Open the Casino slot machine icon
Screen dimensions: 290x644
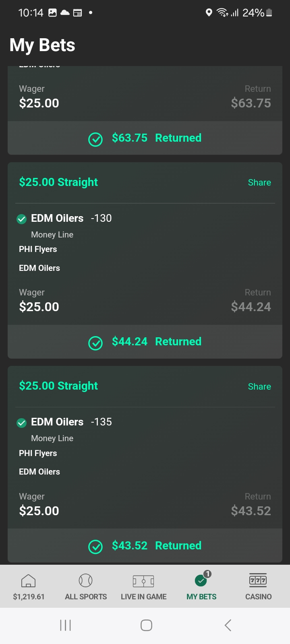point(258,580)
